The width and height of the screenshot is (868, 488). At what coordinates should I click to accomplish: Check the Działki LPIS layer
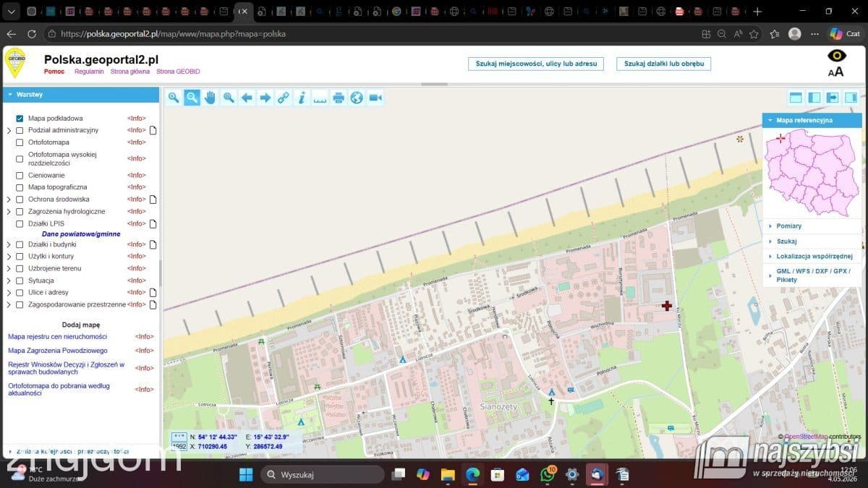(20, 223)
